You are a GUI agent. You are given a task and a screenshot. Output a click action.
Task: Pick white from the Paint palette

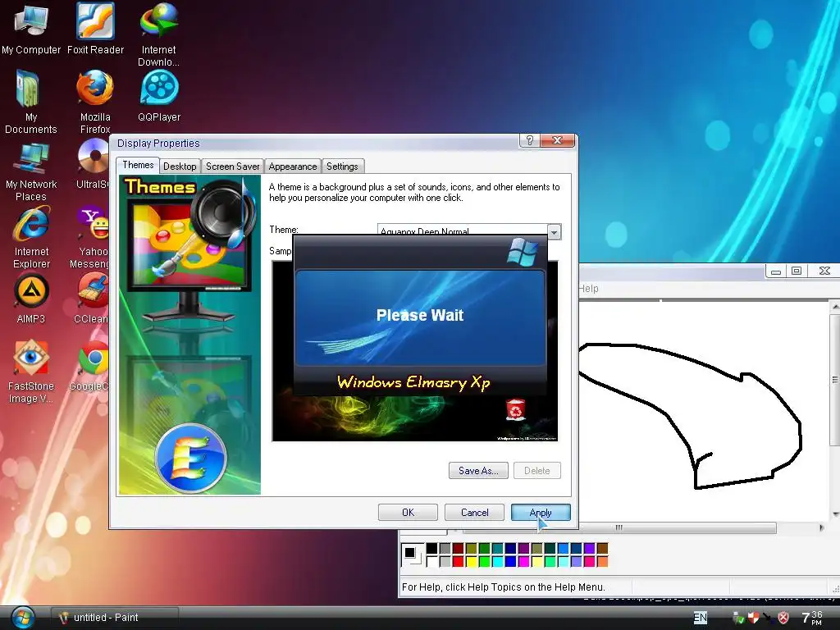click(431, 561)
